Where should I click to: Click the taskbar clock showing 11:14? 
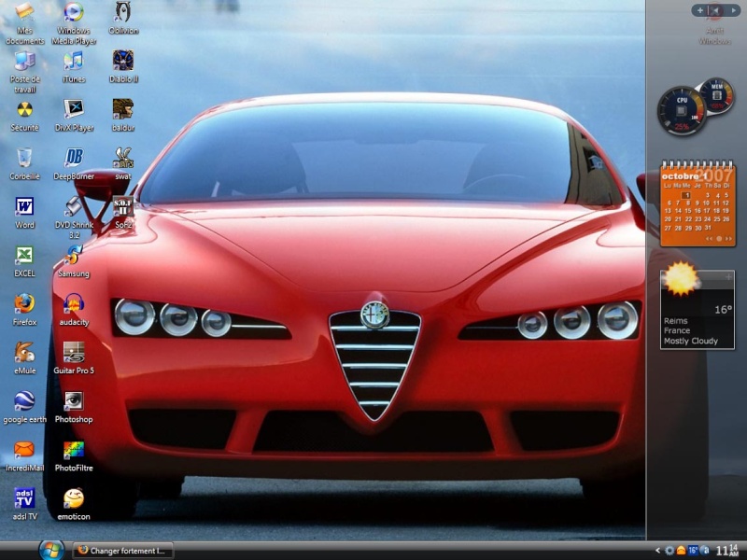click(x=727, y=551)
